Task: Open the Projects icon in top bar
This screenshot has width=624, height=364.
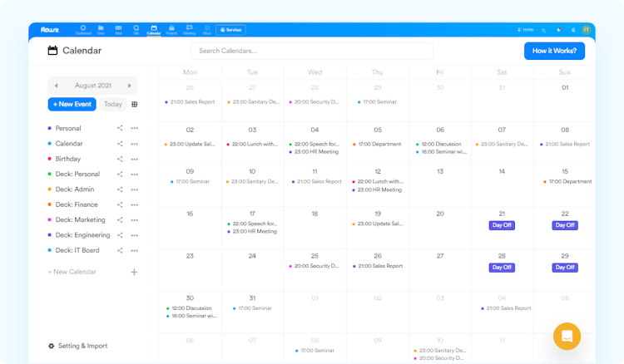Action: coord(171,30)
